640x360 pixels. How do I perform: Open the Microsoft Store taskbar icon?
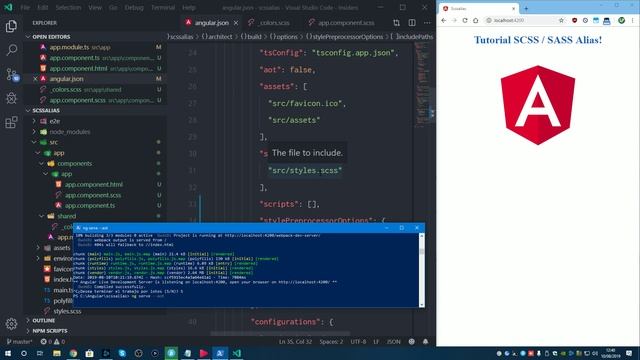pos(89,353)
